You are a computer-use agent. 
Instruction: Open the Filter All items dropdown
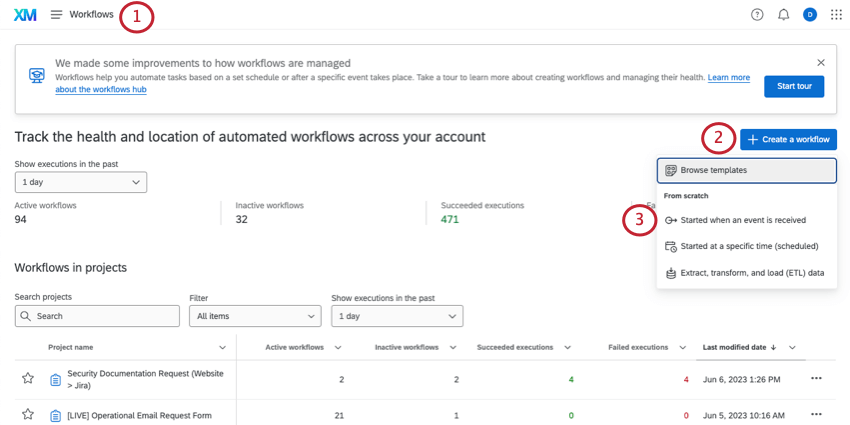click(x=254, y=316)
